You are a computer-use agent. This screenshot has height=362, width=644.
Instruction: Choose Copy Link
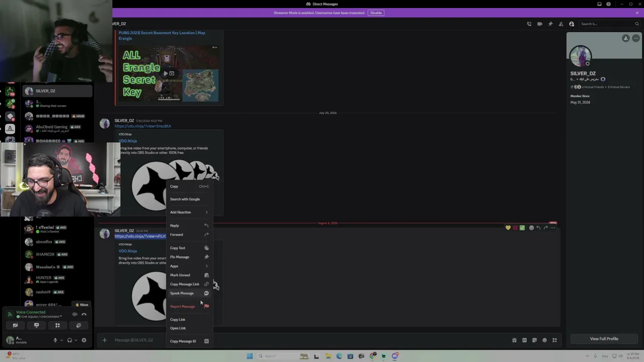coord(189,319)
